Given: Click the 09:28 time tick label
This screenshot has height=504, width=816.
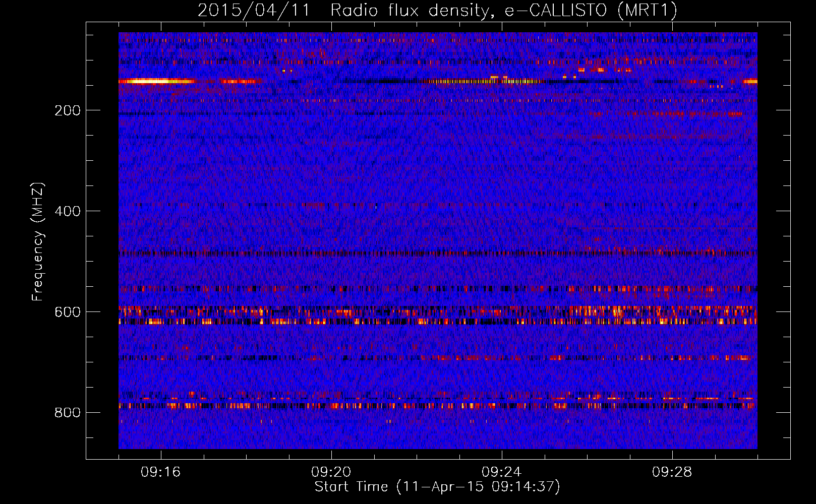Looking at the screenshot, I should 672,472.
